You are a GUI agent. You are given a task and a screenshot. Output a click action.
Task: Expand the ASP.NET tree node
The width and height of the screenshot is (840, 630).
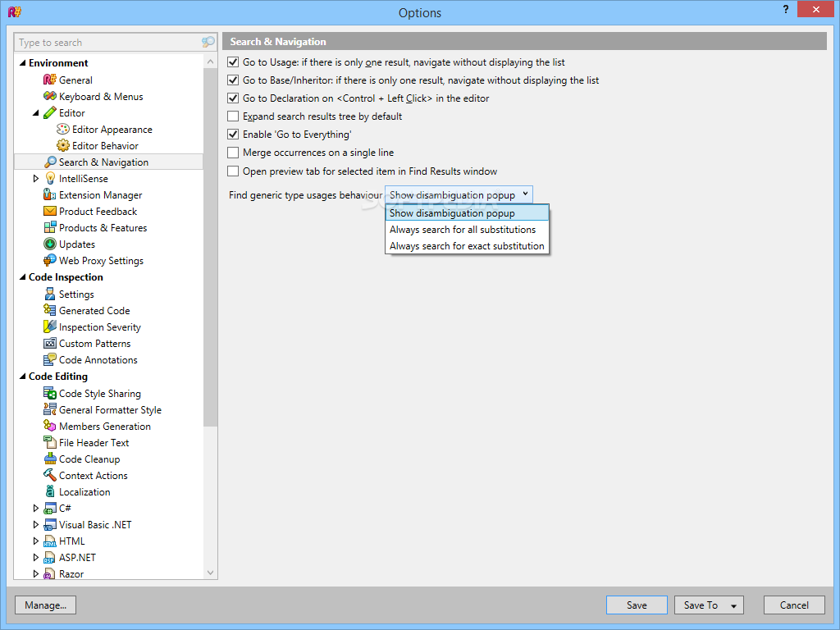[36, 557]
